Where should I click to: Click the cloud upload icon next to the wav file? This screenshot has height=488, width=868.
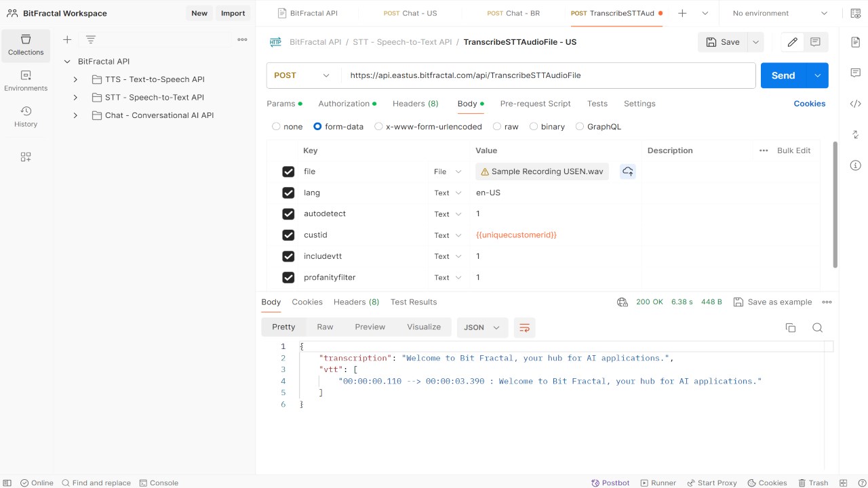tap(628, 171)
